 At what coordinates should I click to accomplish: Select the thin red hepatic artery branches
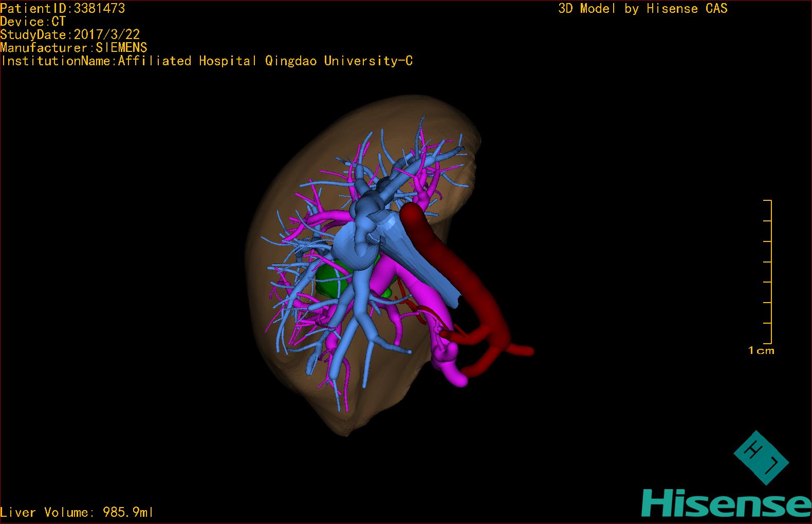[x=421, y=312]
